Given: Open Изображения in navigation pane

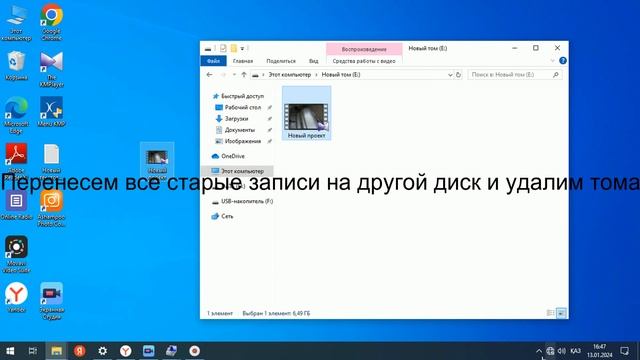Looking at the screenshot, I should click(x=242, y=141).
